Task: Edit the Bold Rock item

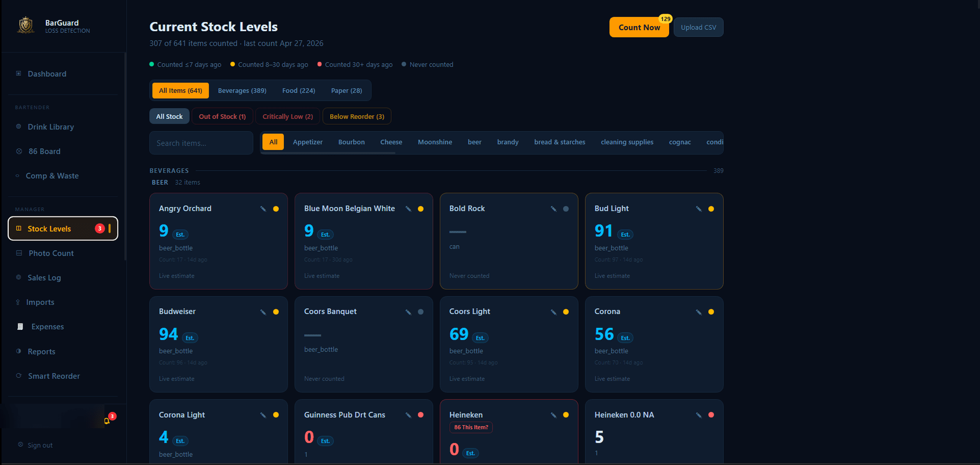Action: pos(553,209)
